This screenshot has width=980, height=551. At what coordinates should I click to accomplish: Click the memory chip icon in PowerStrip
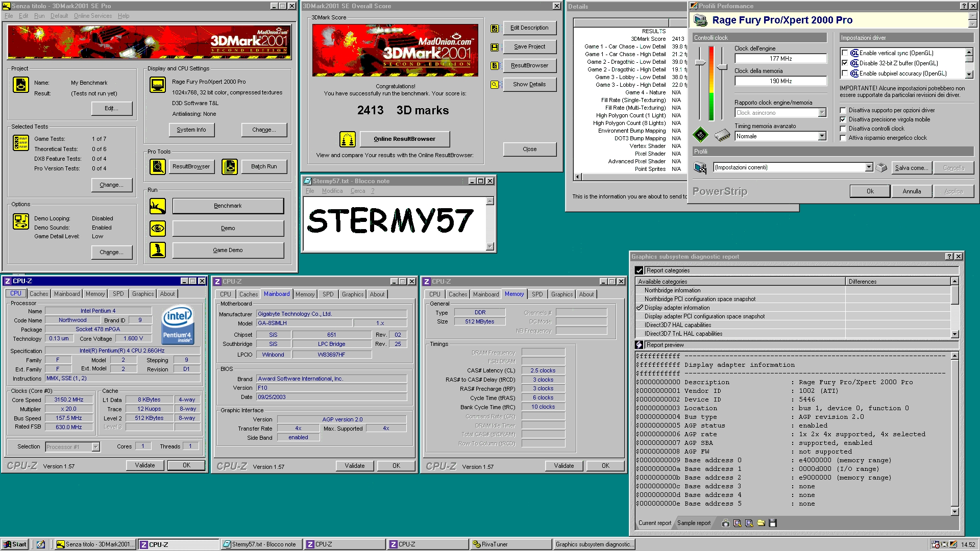722,135
